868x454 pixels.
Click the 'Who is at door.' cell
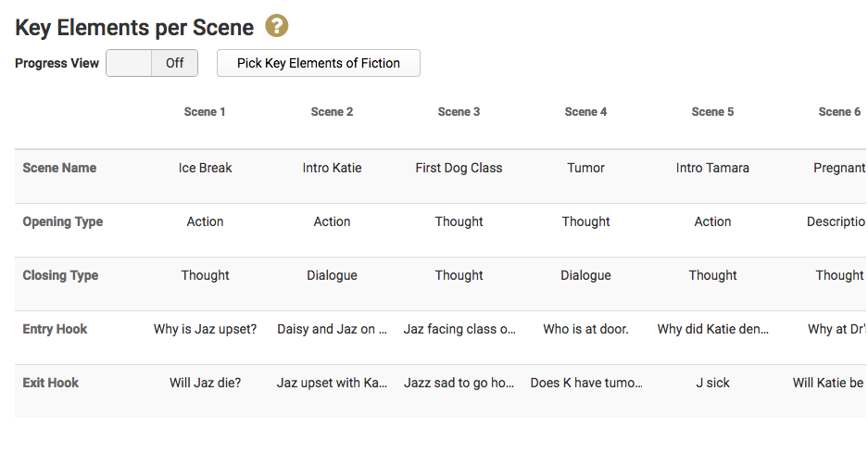point(585,329)
